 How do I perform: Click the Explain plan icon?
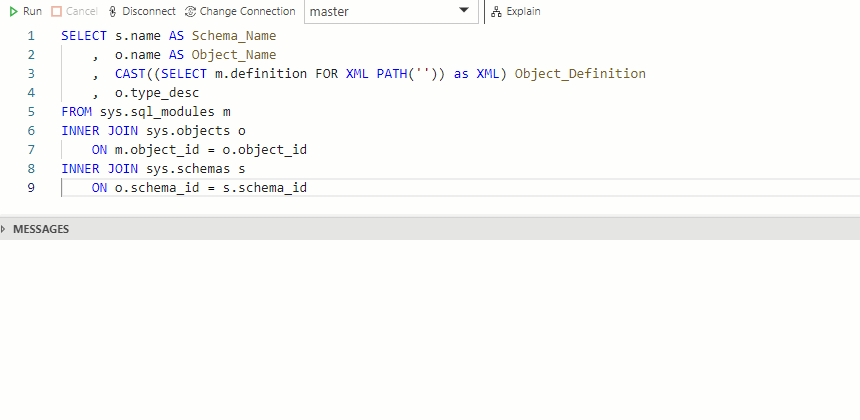pos(496,12)
